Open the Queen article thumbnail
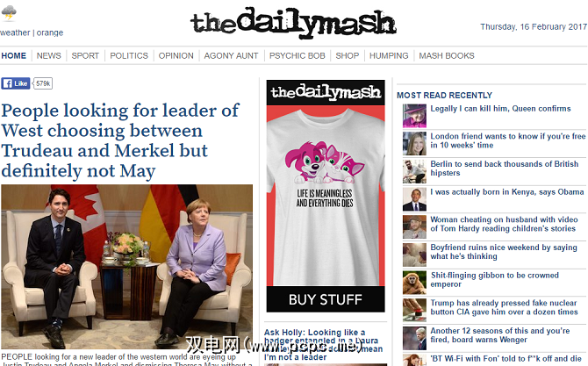588x366 pixels. click(x=414, y=116)
